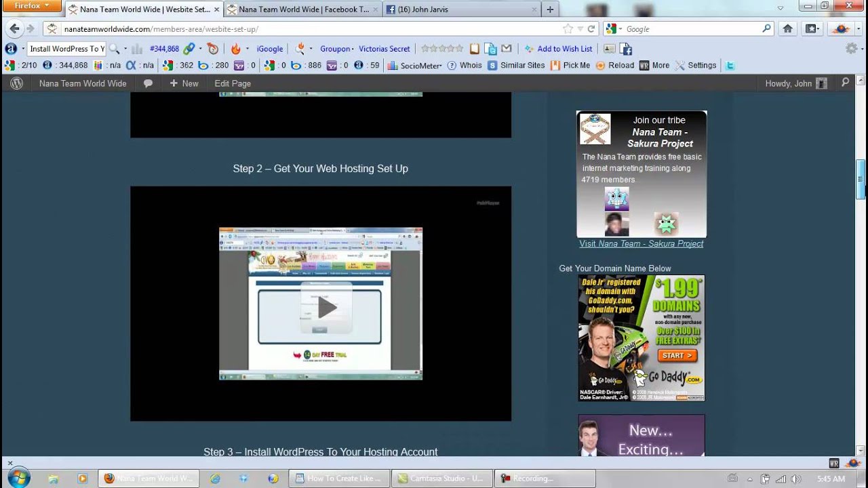Click the toolbar search magnifier icon
Image resolution: width=868 pixels, height=488 pixels.
click(x=114, y=49)
